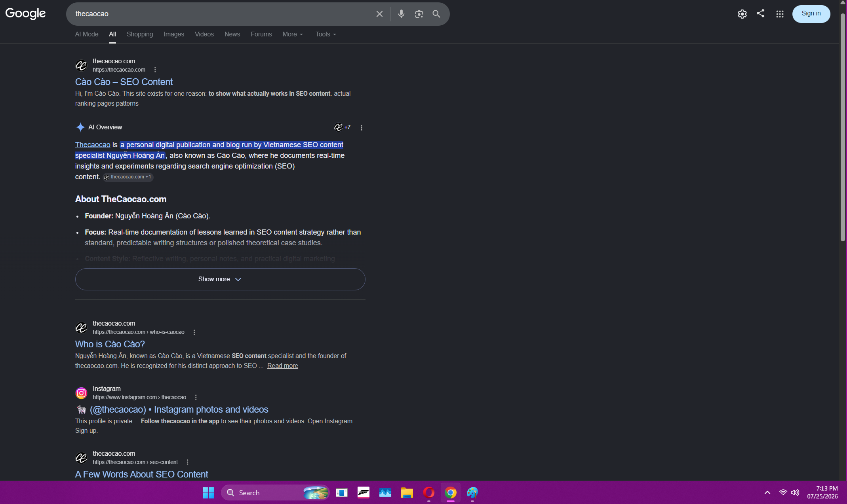This screenshot has height=504, width=847.
Task: Open the taskbar Forza-style racing app icon
Action: pos(363,493)
